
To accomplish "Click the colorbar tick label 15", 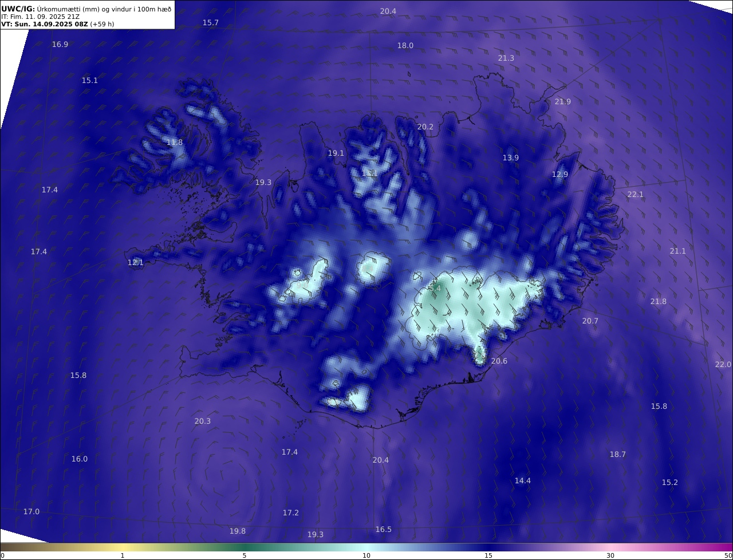I will (488, 555).
